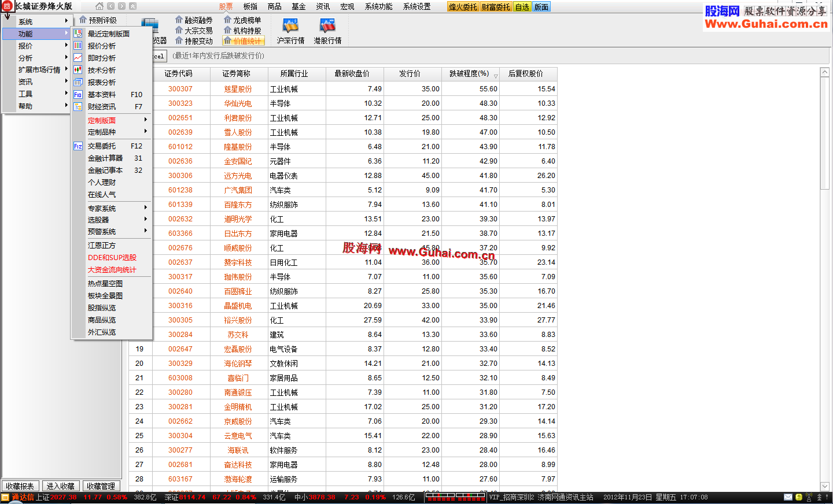Click the 版面 button
Image resolution: width=833 pixels, height=504 pixels.
click(541, 7)
